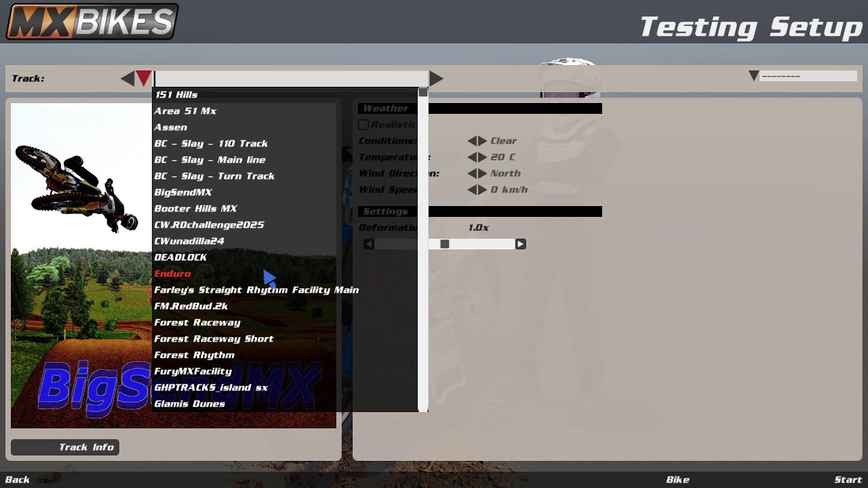The width and height of the screenshot is (868, 488).
Task: Click the MX Bikes logo
Action: click(x=92, y=22)
